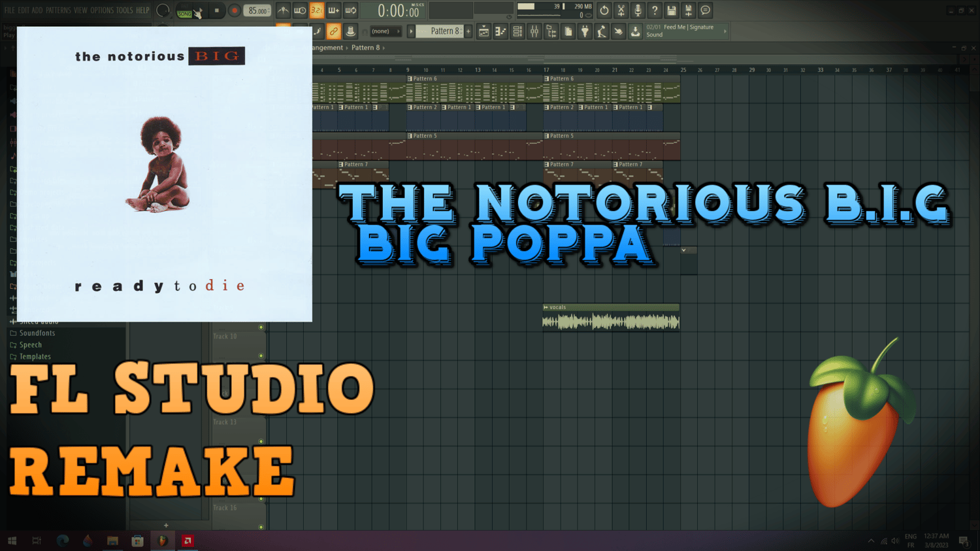Open Microsoft Edge from the taskbar
The height and width of the screenshot is (551, 980).
point(63,541)
